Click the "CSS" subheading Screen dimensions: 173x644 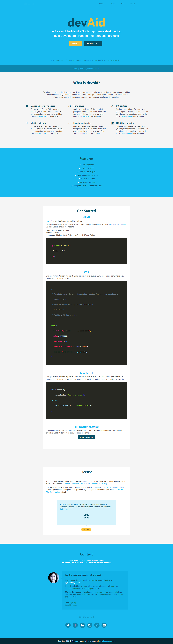click(x=86, y=272)
